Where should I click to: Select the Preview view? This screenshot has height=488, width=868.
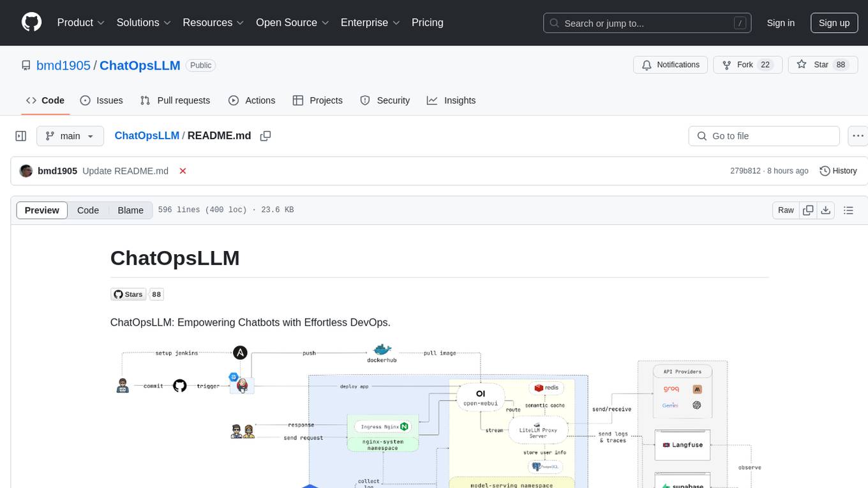click(x=42, y=210)
